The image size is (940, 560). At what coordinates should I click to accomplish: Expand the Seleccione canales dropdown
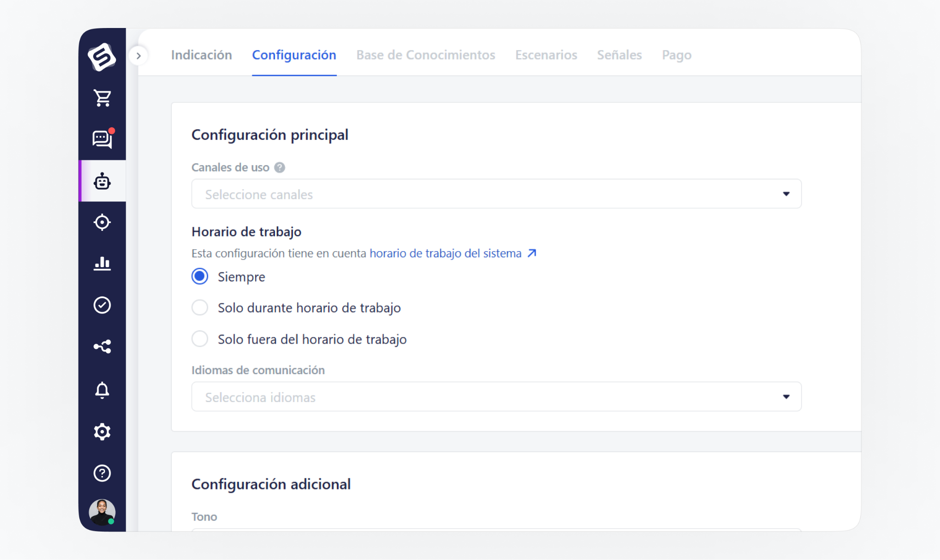[496, 194]
